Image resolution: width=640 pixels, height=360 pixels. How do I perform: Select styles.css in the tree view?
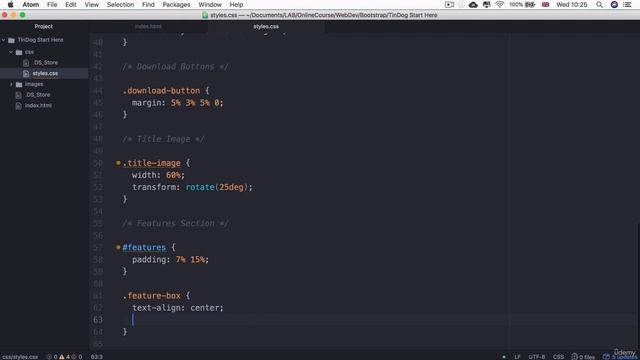pos(44,73)
